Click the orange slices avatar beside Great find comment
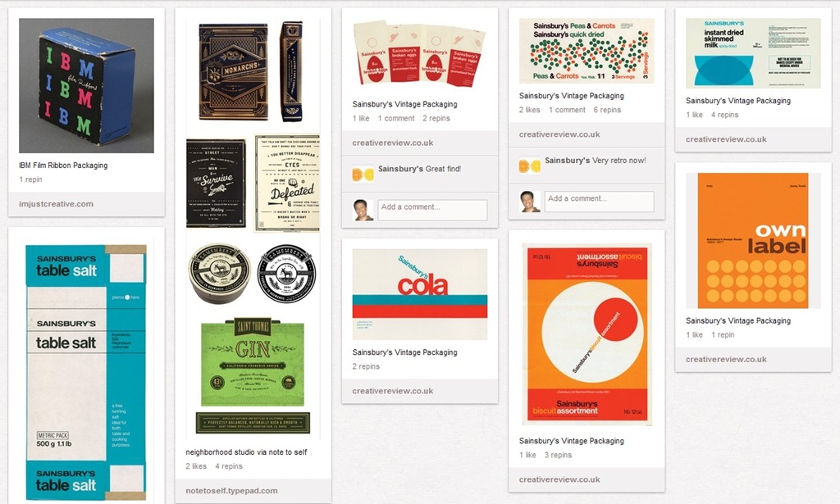The height and width of the screenshot is (504, 840). (x=363, y=174)
